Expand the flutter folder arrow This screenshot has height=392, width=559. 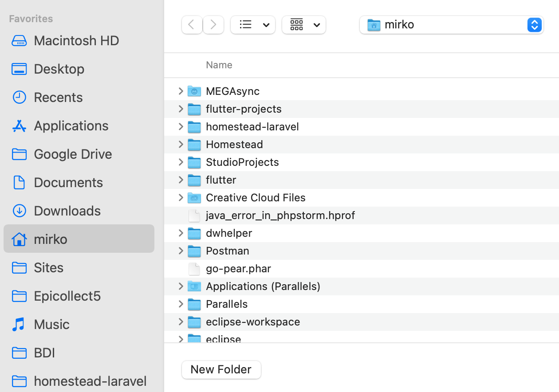181,180
